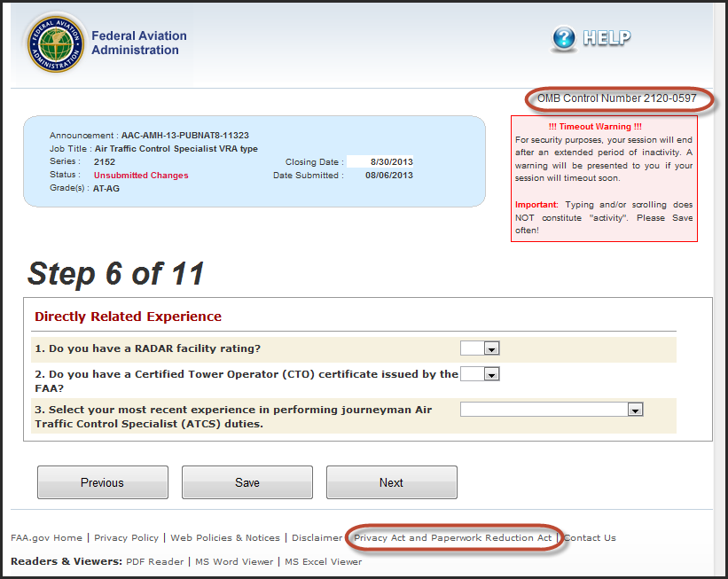
Task: Click the Grade value AT-AG
Action: pos(106,189)
